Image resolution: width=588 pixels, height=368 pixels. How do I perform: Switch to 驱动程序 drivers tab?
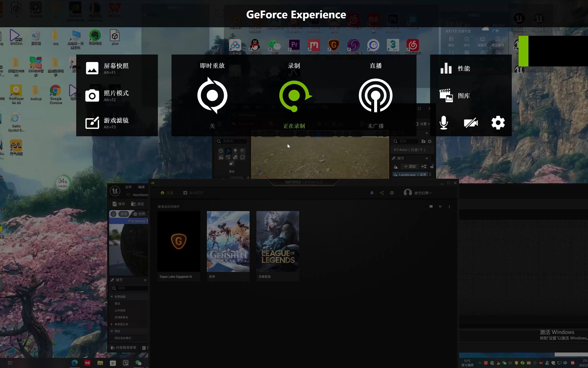click(193, 193)
